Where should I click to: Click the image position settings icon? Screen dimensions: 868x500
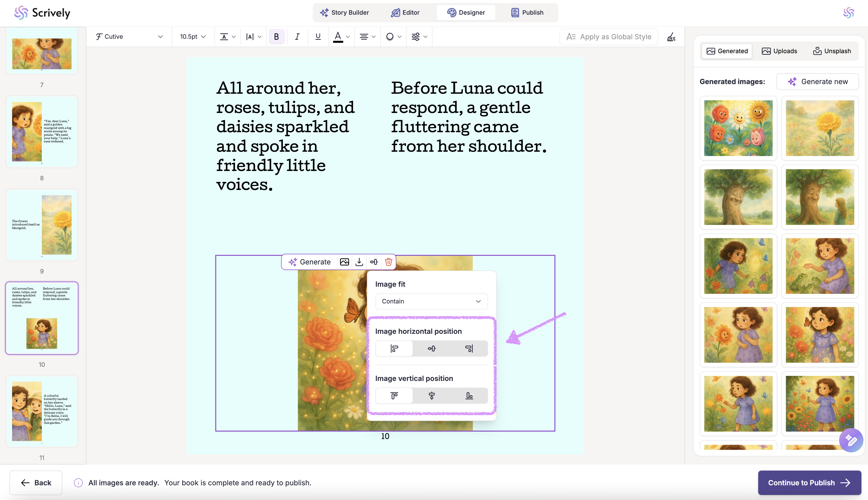(374, 262)
